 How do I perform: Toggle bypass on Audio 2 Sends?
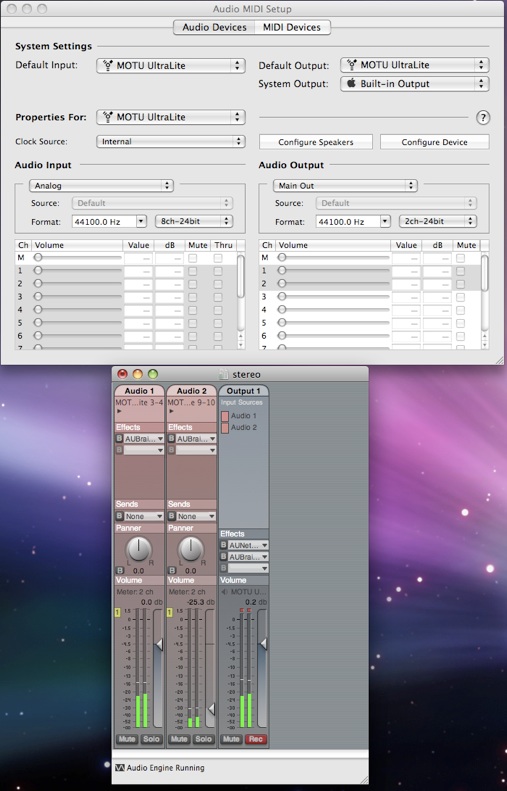click(172, 516)
